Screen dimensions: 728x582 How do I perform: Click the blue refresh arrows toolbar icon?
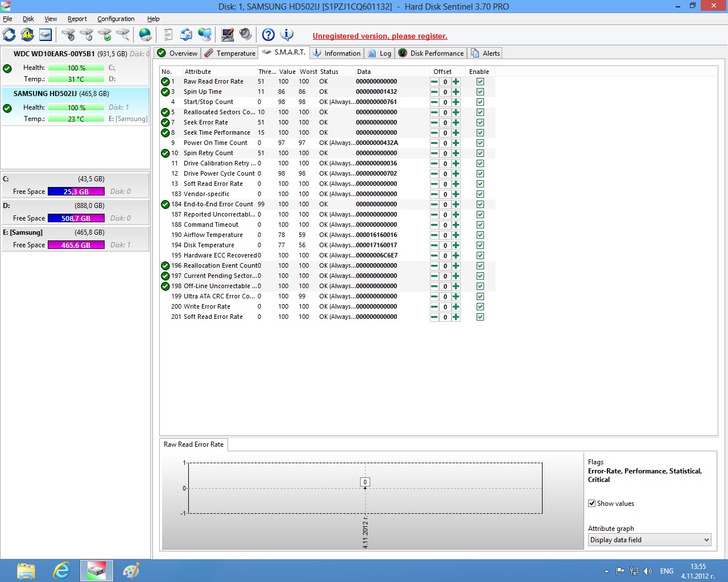9,35
